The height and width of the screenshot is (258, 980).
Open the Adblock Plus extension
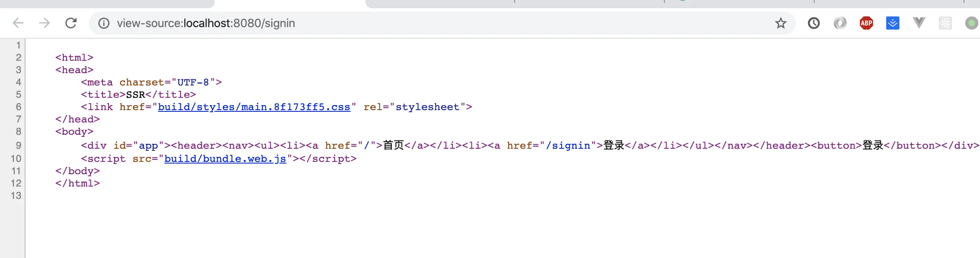[866, 23]
